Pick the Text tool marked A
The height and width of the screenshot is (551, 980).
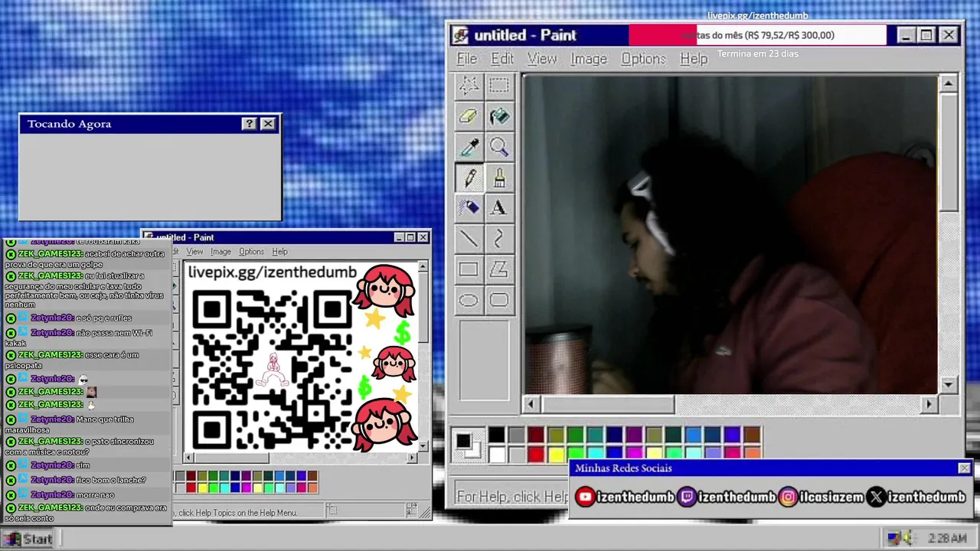[499, 208]
